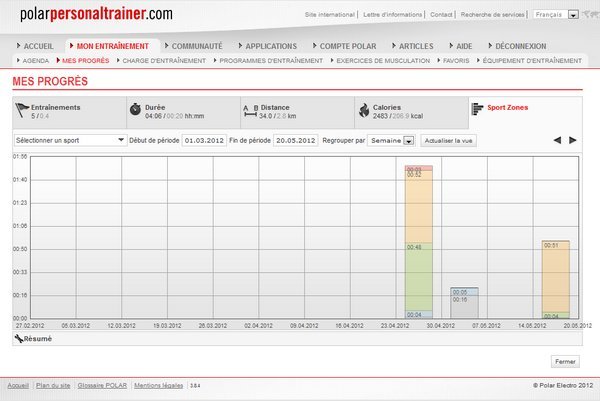This screenshot has height=401, width=600.
Task: Switch to the Calories tab
Action: pos(411,112)
